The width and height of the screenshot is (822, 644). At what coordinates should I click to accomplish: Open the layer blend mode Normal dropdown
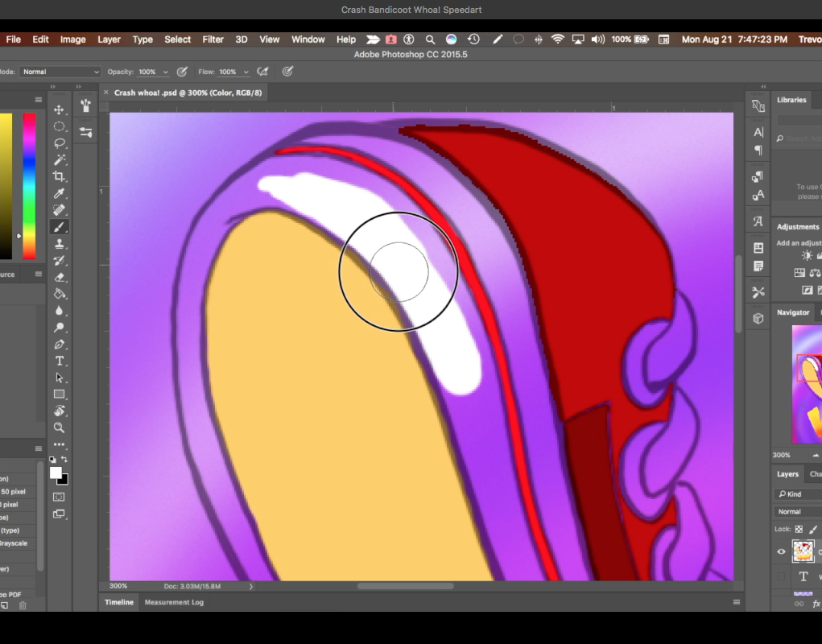tap(798, 511)
